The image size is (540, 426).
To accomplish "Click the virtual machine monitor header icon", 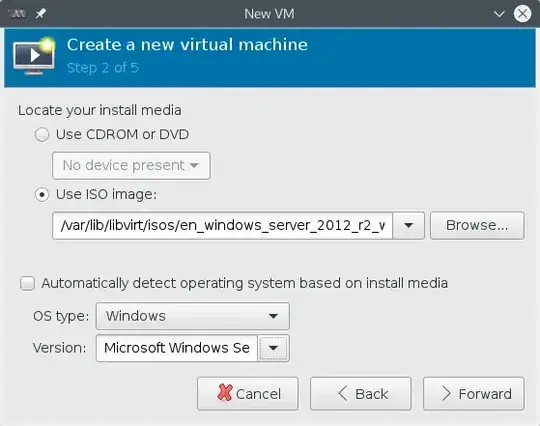I will [34, 56].
